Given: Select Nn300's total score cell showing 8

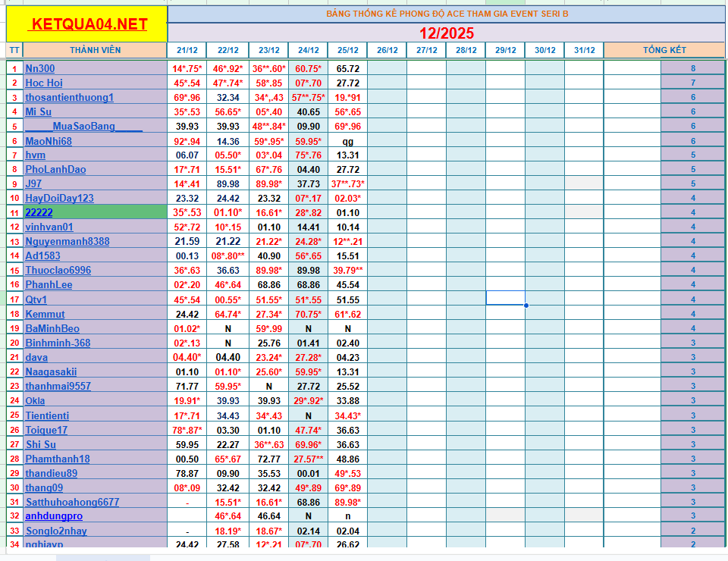Looking at the screenshot, I should (x=692, y=68).
